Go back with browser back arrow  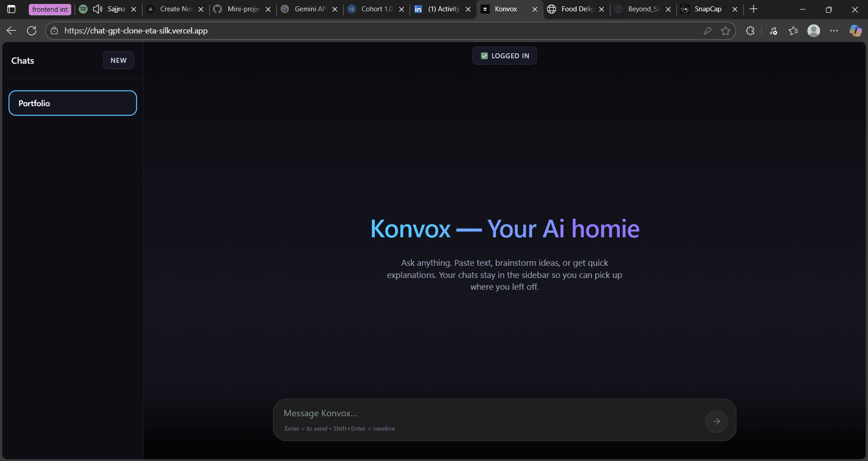(x=11, y=31)
